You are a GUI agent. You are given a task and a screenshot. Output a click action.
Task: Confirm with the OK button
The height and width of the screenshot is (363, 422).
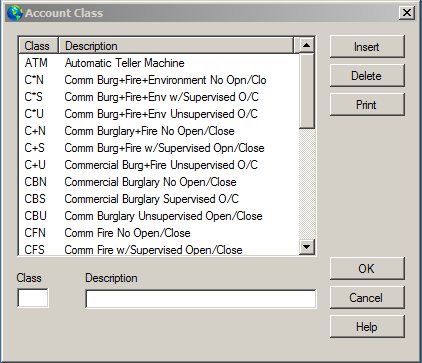(x=367, y=268)
